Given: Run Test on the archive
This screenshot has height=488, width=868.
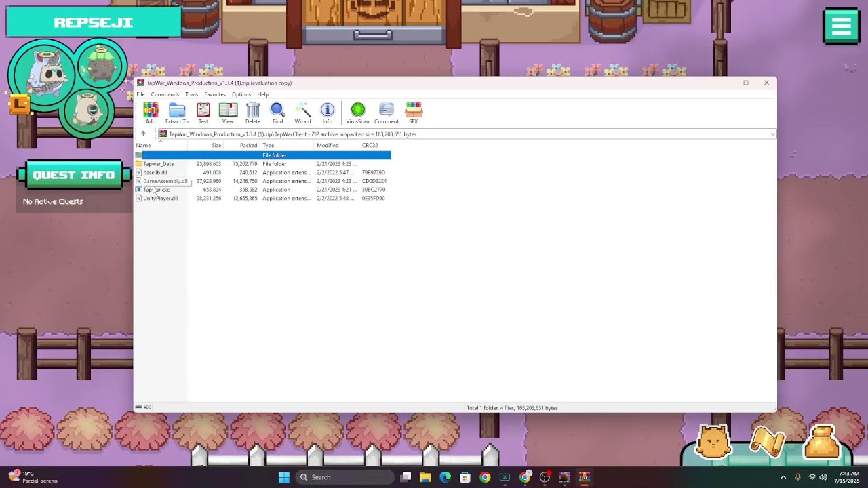Looking at the screenshot, I should (x=203, y=113).
